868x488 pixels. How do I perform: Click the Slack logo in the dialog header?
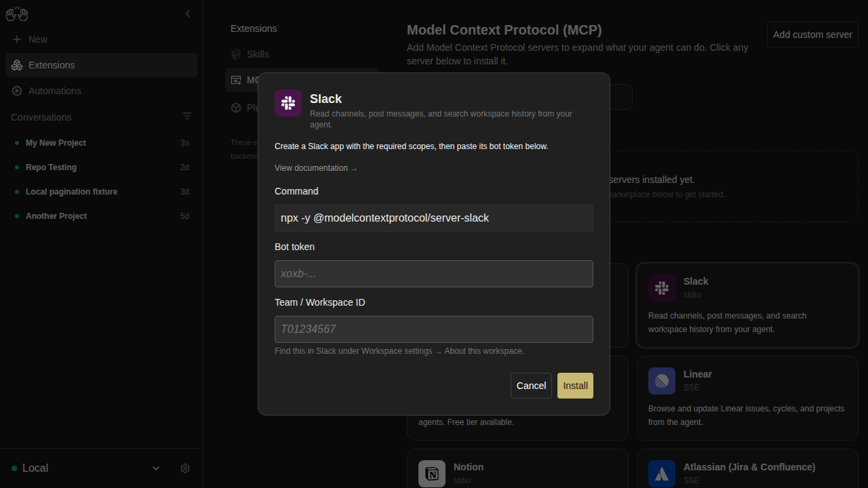pos(288,103)
